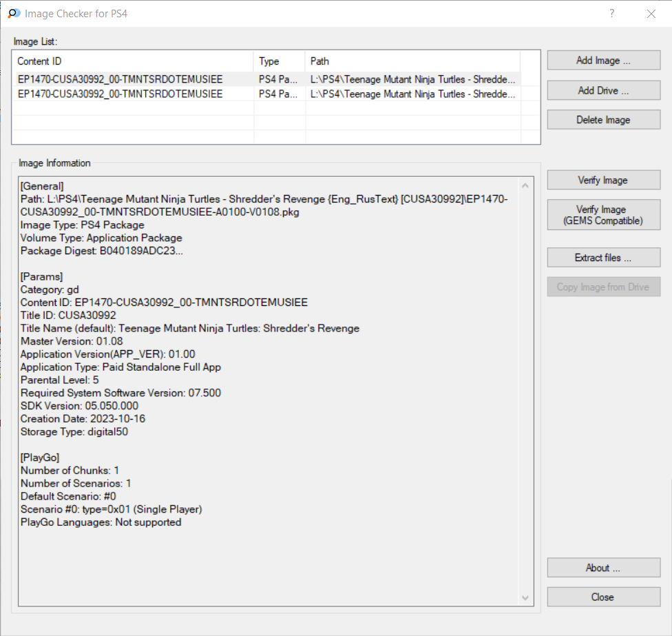Viewport: 672px width, 636px height.
Task: Click the Scenario #0: type=0x01 line
Action: 112,509
